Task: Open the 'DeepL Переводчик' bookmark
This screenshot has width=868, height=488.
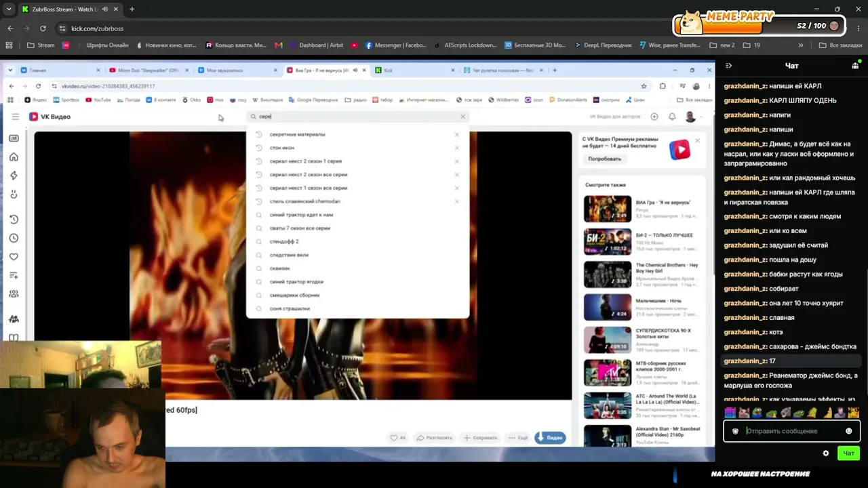Action: pos(603,45)
